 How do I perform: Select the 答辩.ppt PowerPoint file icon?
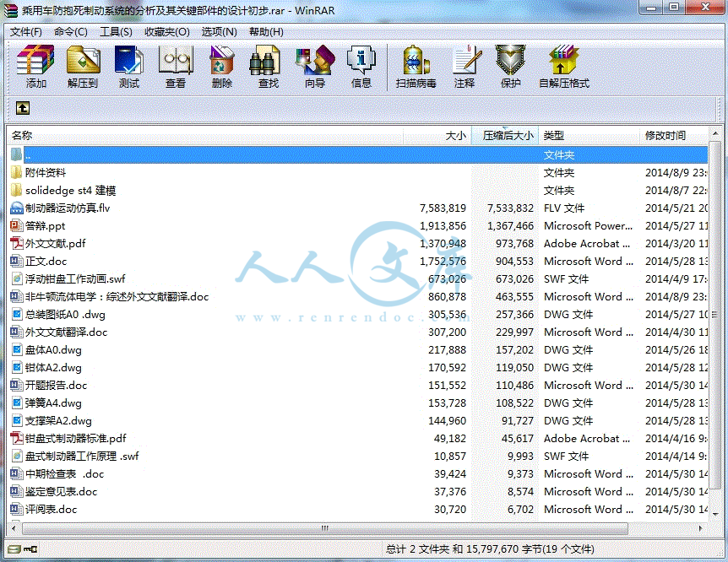[16, 225]
